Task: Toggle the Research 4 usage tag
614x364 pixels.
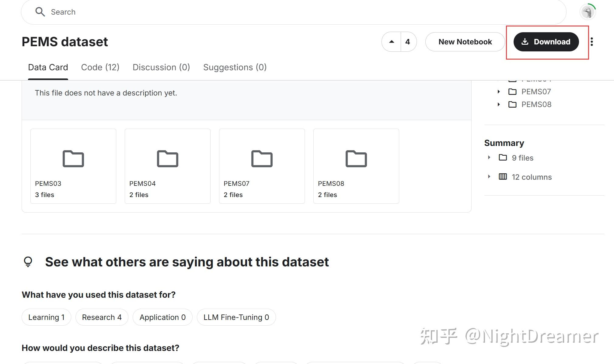Action: pyautogui.click(x=102, y=317)
